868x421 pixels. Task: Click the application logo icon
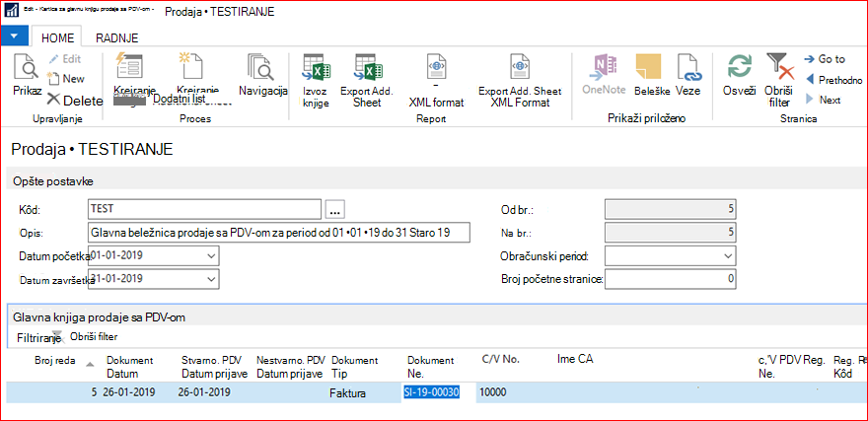point(12,12)
